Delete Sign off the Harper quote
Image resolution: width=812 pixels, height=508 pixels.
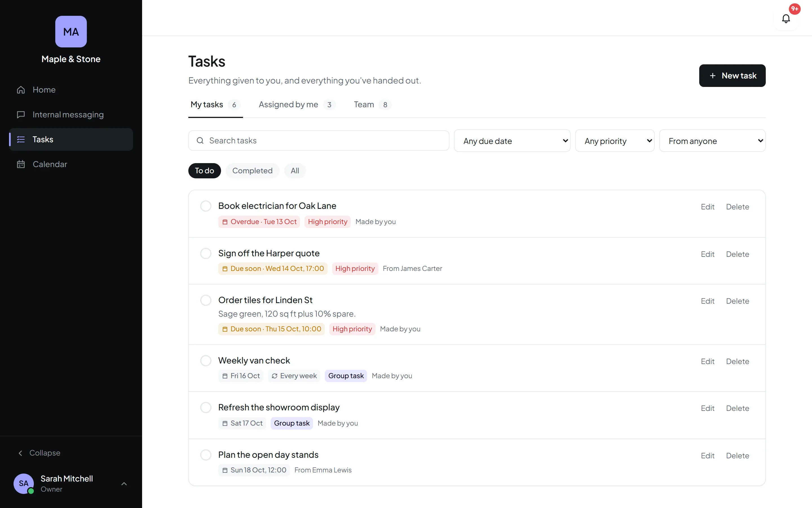click(x=737, y=254)
